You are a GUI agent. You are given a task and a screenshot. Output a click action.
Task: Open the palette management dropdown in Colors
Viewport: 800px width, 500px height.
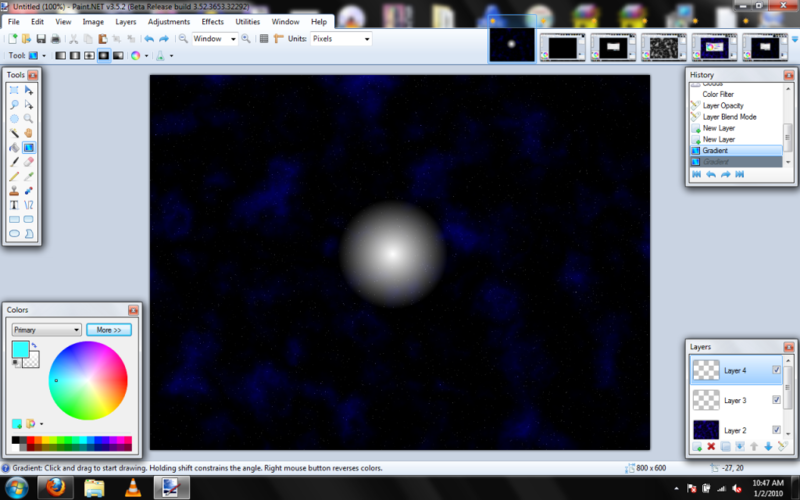pos(41,424)
